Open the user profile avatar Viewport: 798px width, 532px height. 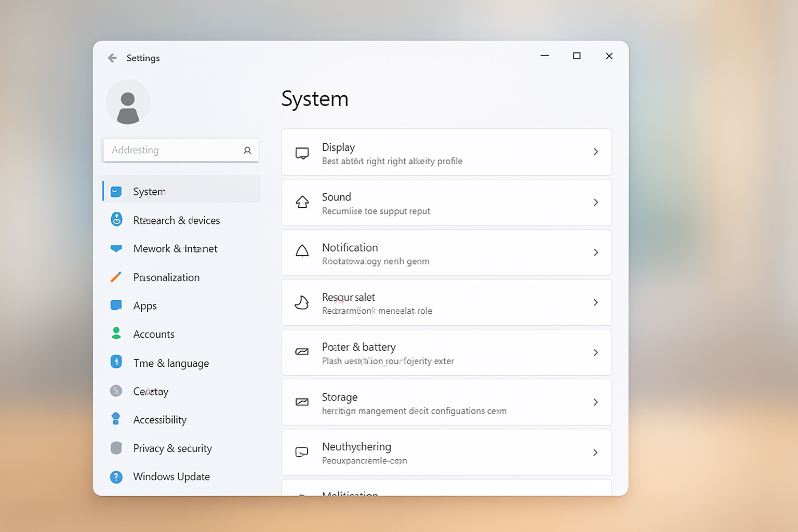[128, 102]
